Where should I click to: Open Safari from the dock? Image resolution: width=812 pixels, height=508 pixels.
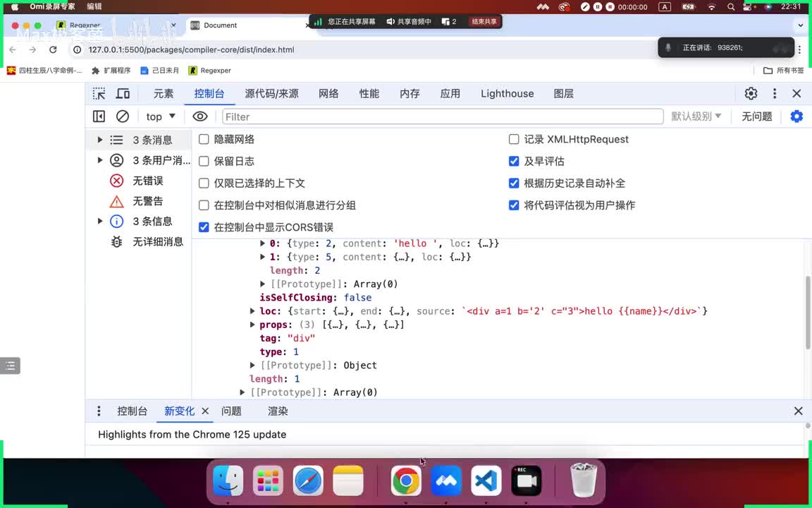[308, 480]
